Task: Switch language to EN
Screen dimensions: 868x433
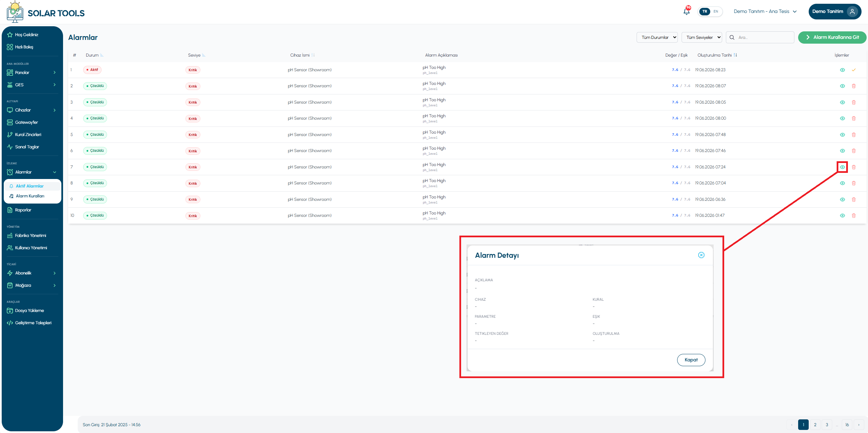Action: point(716,11)
